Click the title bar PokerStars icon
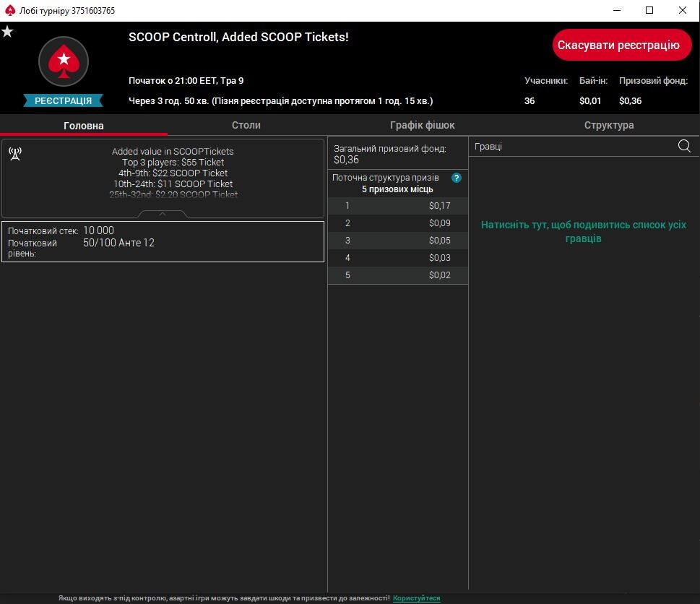The height and width of the screenshot is (604, 700). pos(10,10)
